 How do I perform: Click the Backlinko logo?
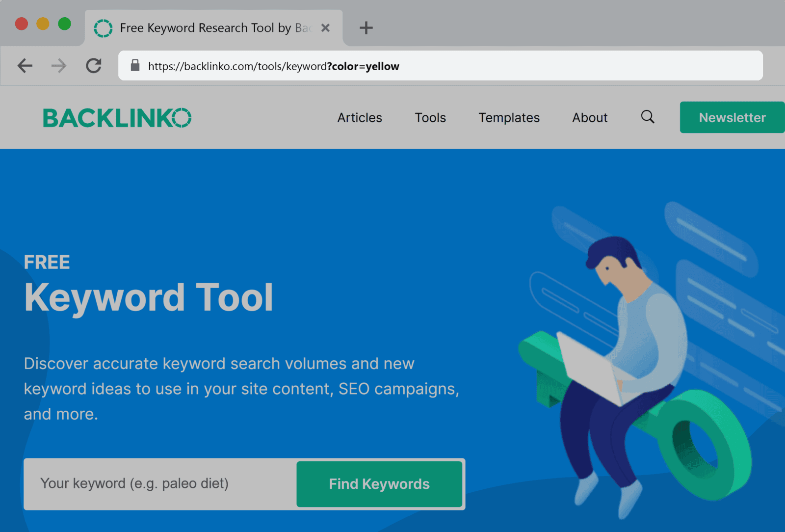click(117, 118)
